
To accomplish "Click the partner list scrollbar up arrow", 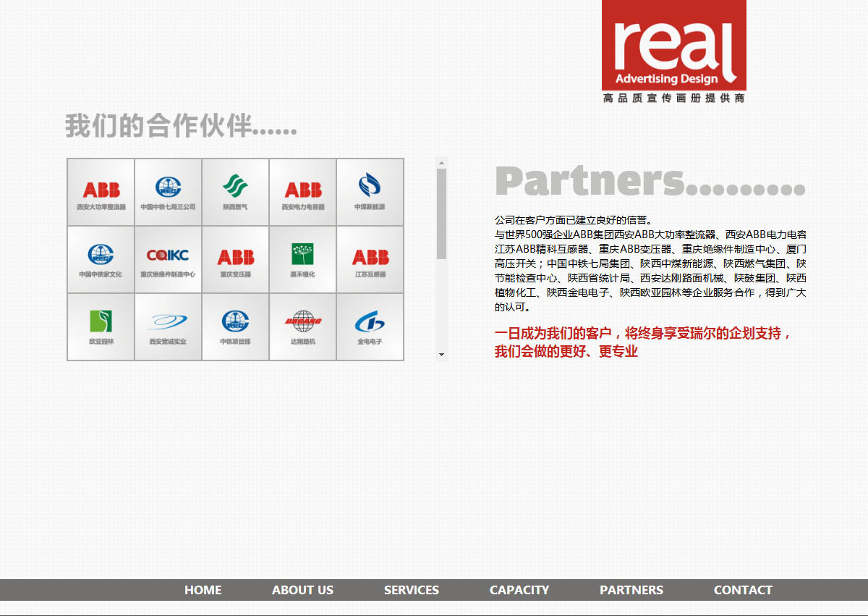I will click(x=442, y=163).
